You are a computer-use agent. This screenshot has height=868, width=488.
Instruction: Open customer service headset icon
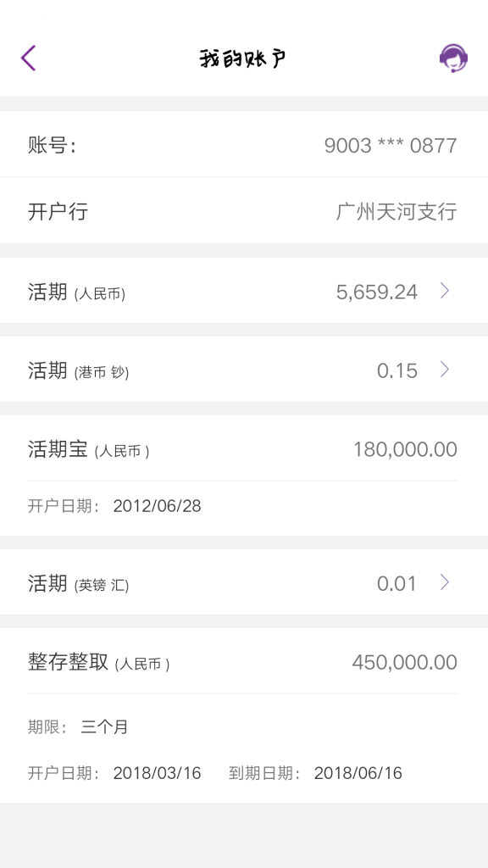tap(454, 58)
